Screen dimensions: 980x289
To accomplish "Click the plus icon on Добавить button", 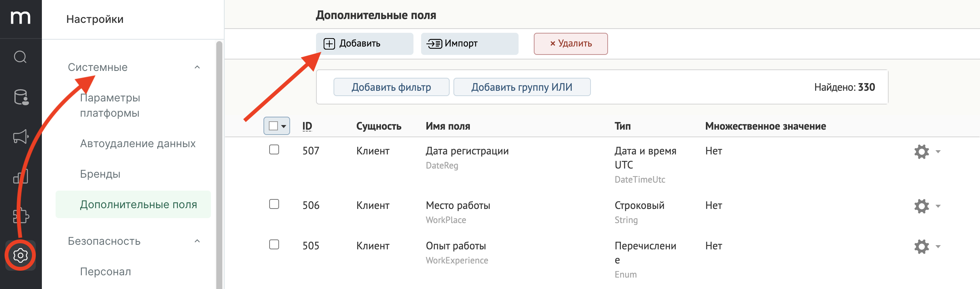I will pos(329,44).
